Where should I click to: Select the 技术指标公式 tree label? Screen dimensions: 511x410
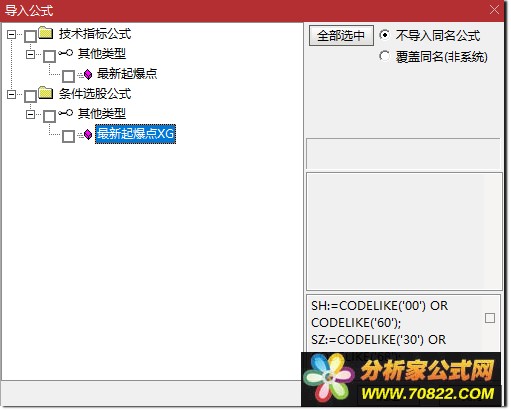coord(95,34)
